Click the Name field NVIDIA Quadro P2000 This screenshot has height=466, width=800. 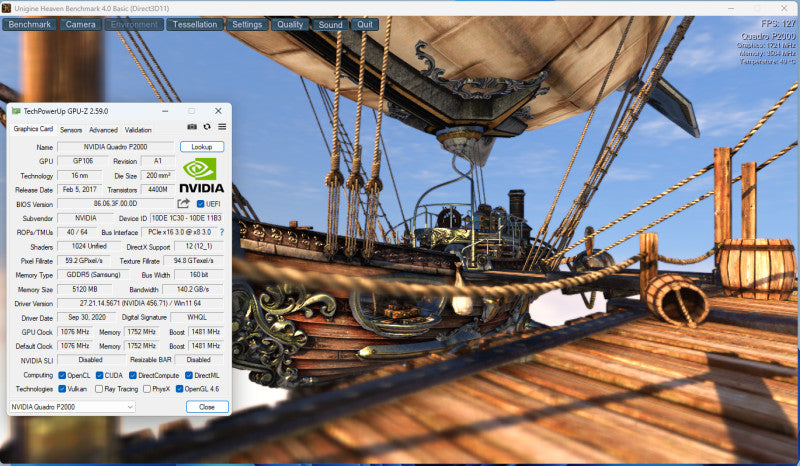(x=115, y=147)
